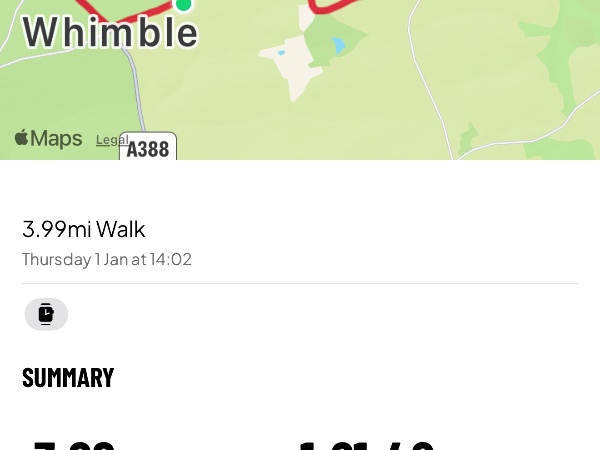600x450 pixels.
Task: Tap the divider line below the date
Action: (x=300, y=284)
